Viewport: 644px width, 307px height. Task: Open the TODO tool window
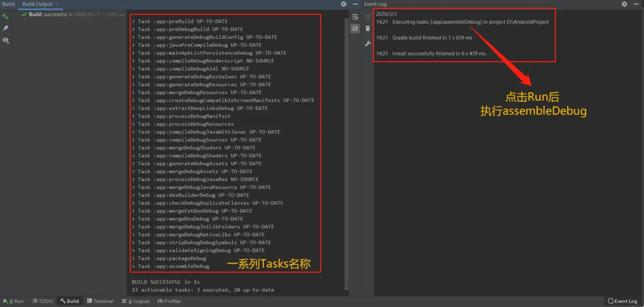pos(43,301)
